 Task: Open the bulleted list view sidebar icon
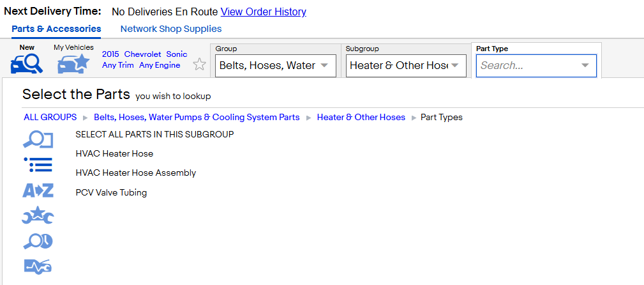click(x=38, y=164)
